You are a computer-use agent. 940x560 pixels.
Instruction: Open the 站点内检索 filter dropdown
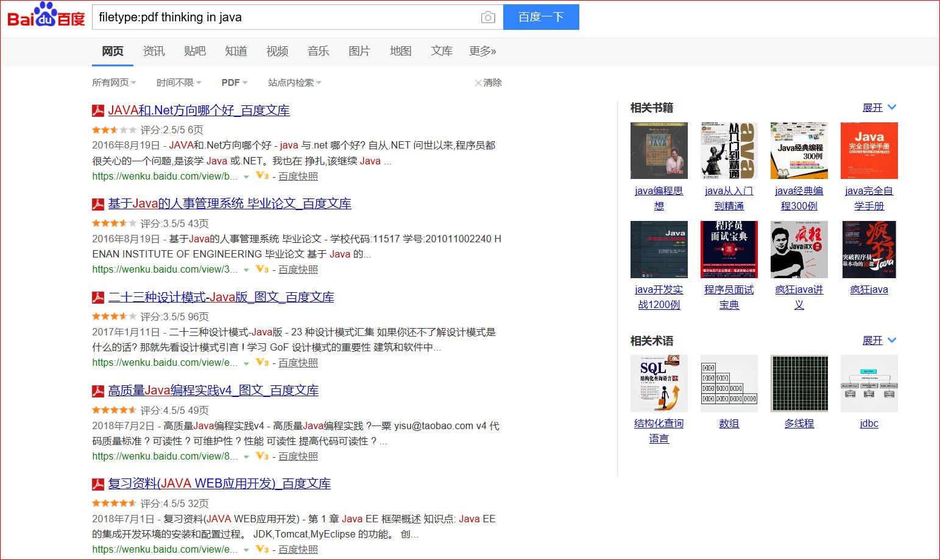[x=294, y=83]
